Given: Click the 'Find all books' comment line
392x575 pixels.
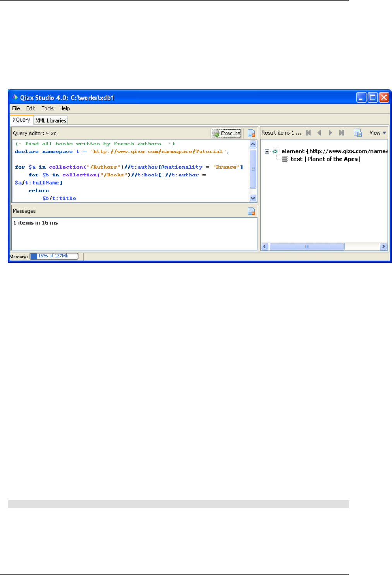Looking at the screenshot, I should 95,144.
